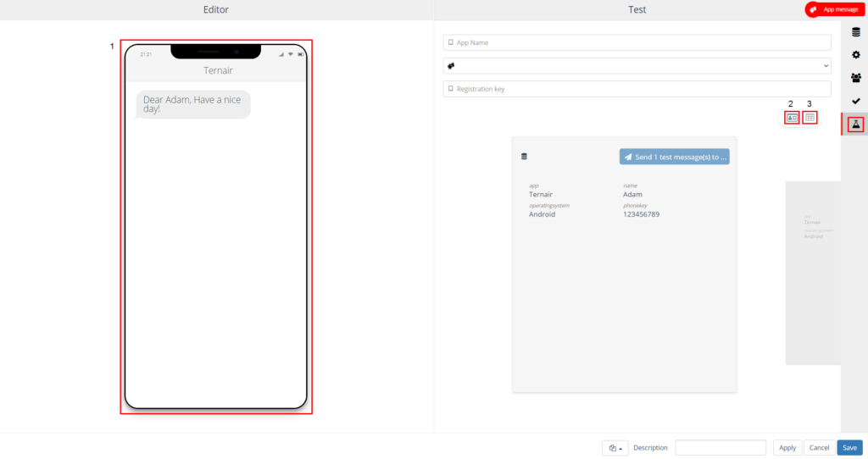Focus the App Name field

click(x=637, y=42)
